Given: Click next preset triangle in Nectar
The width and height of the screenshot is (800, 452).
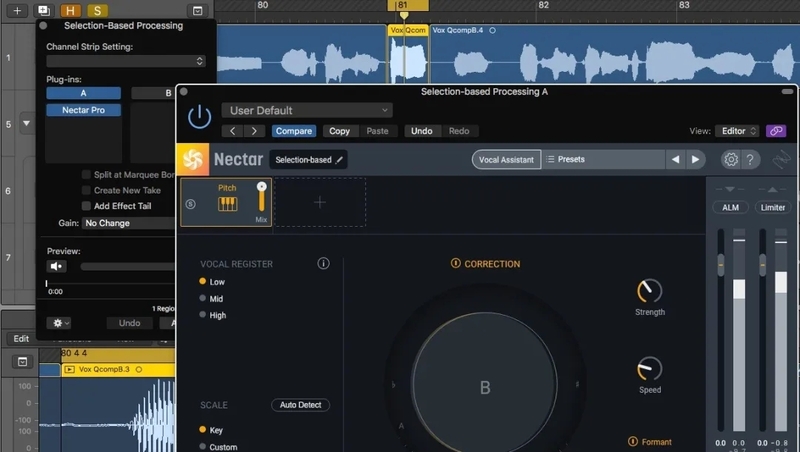Looking at the screenshot, I should pos(695,160).
